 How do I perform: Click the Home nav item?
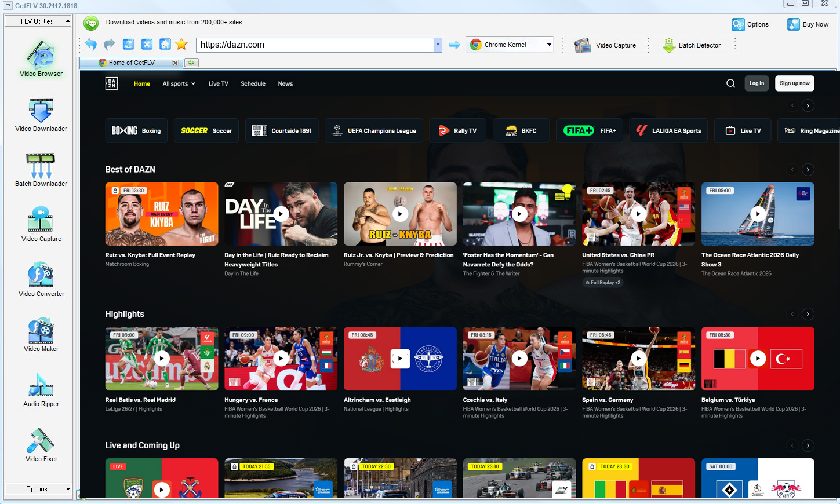[x=141, y=83]
